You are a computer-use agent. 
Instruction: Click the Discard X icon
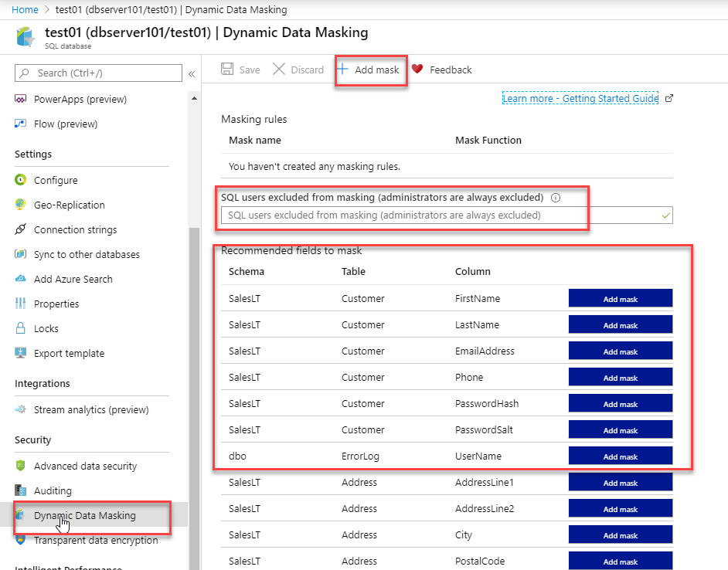278,70
